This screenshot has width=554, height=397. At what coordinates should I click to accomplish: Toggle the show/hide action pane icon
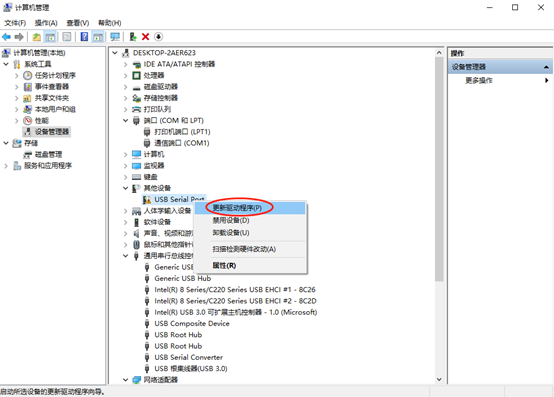point(98,36)
